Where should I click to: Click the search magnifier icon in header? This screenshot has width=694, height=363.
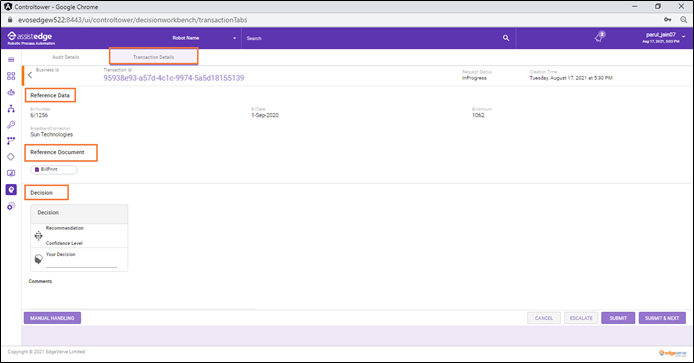(x=506, y=38)
